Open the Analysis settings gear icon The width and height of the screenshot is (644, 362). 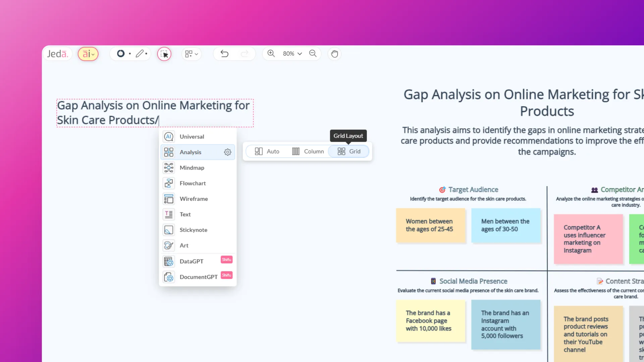(x=227, y=152)
